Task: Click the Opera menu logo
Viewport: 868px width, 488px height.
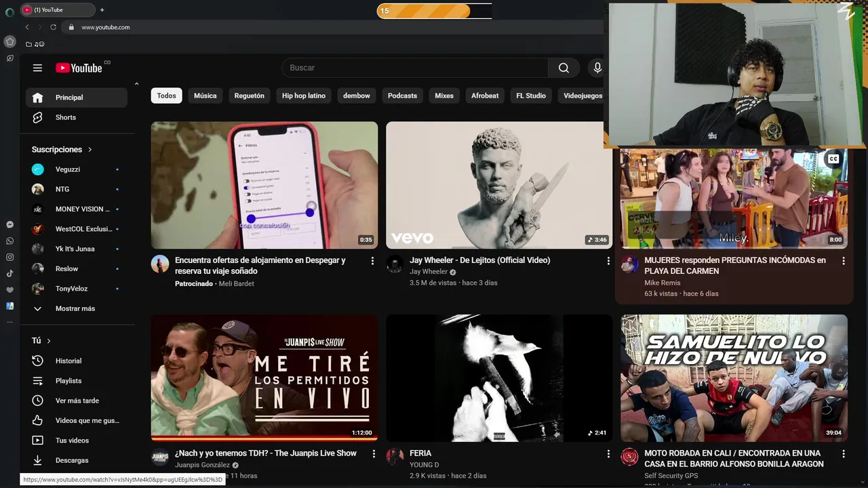Action: coord(9,12)
